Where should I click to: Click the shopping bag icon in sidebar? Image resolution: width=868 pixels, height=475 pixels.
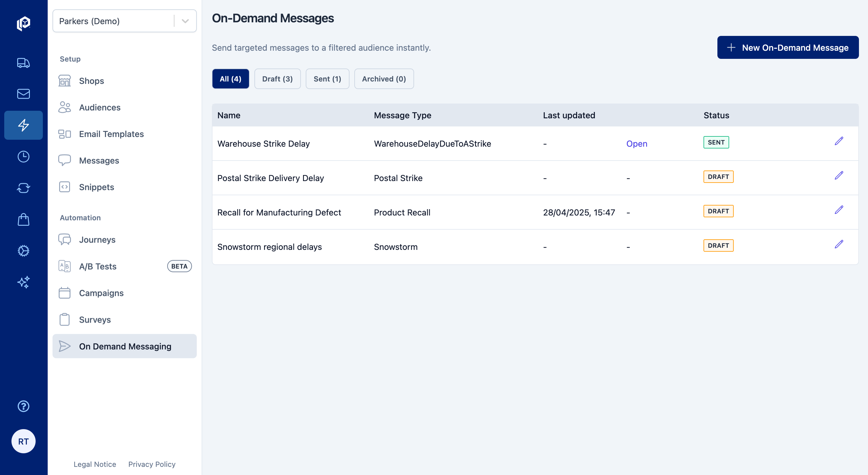click(23, 220)
